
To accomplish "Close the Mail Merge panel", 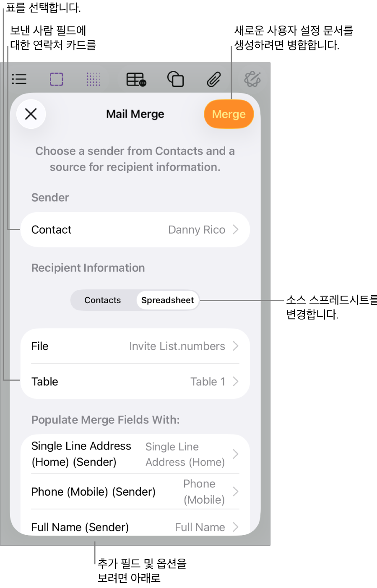I will pos(31,114).
